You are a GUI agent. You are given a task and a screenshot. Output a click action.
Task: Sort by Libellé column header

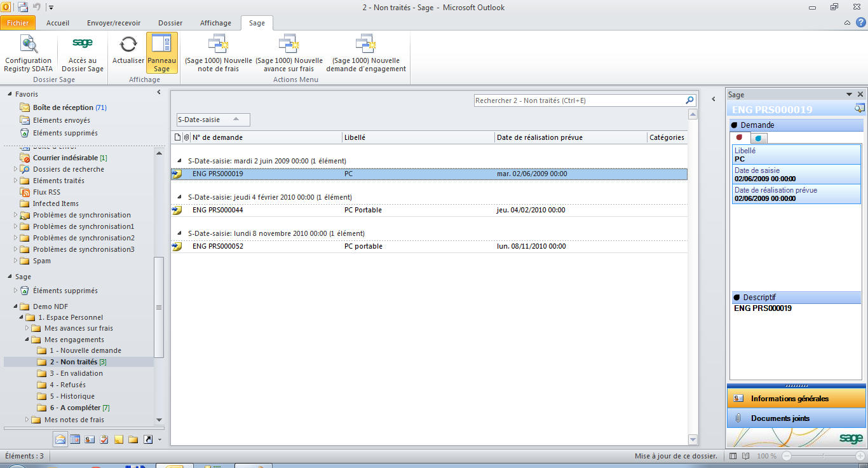pos(418,137)
